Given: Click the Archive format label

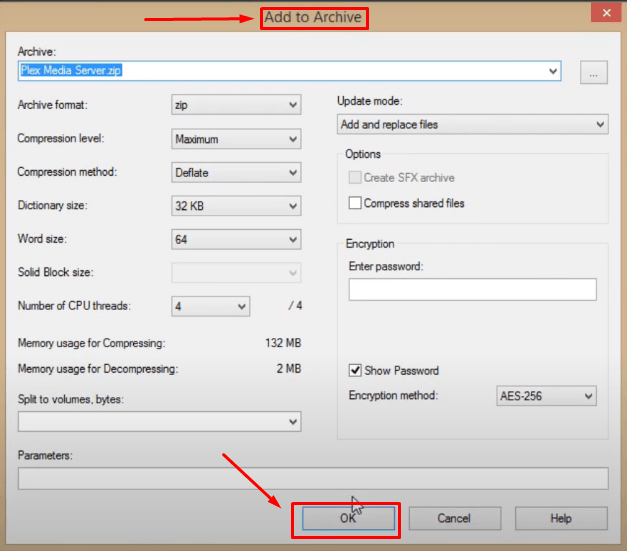Looking at the screenshot, I should [52, 105].
